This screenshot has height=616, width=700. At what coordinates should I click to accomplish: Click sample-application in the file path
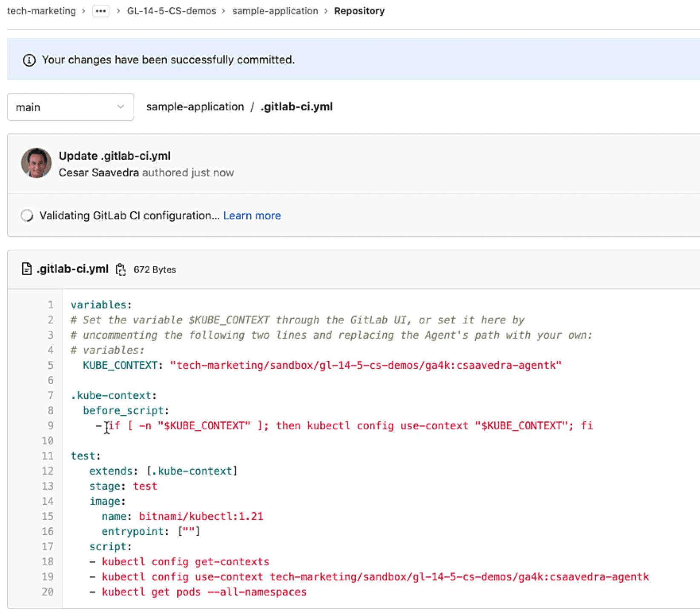(195, 107)
